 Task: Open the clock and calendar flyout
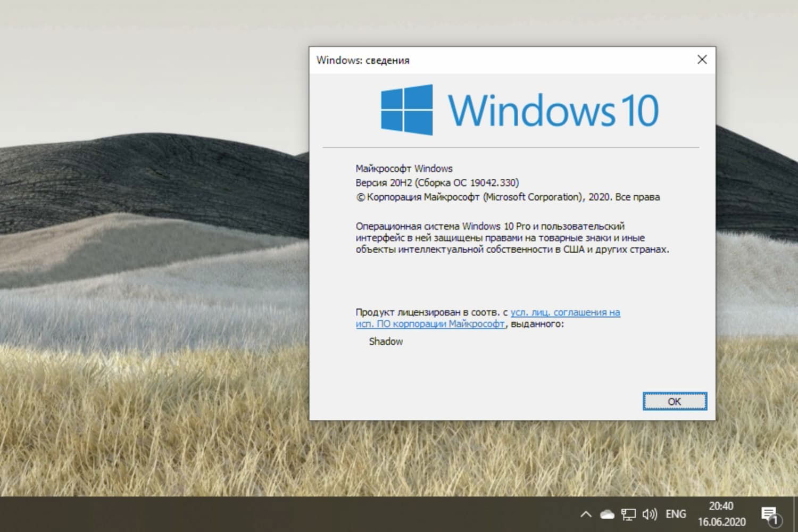[721, 513]
